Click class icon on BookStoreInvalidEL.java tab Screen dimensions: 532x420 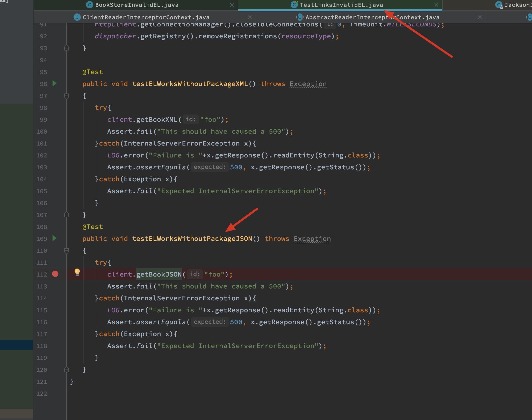pos(89,5)
